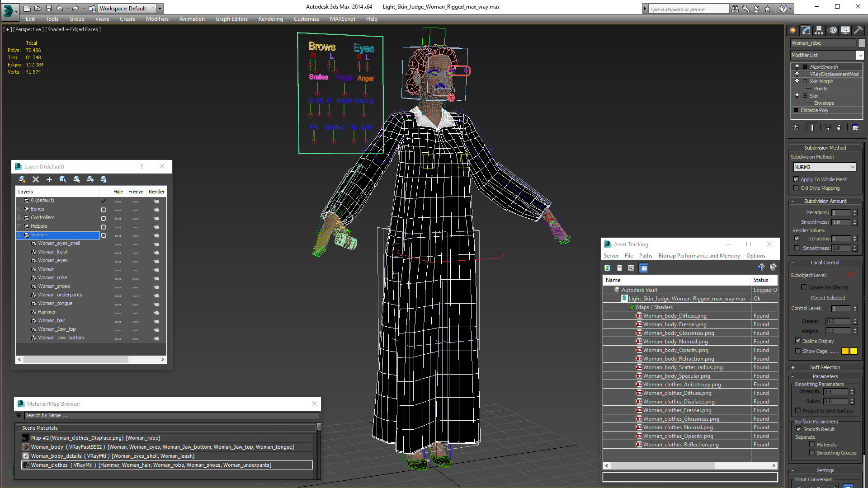Click Make Unique icon in modifier stack

[x=828, y=127]
